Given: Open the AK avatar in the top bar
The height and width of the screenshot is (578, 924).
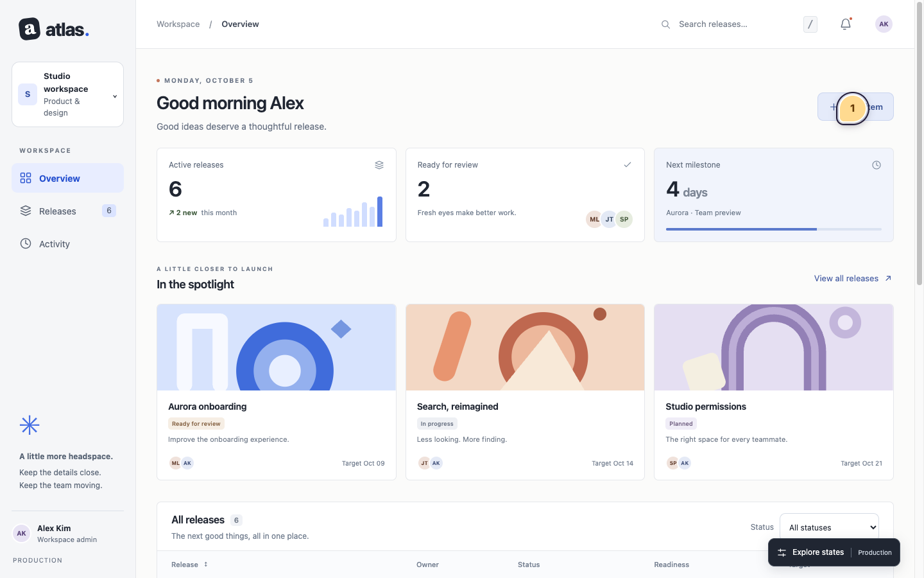Looking at the screenshot, I should point(884,24).
